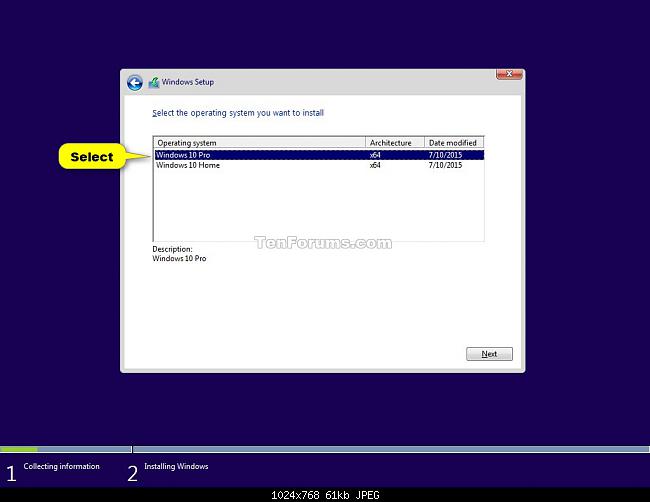Viewport: 650px width, 502px height.
Task: Click date 7/10/2015 in the Windows 10 Home row
Action: 445,165
